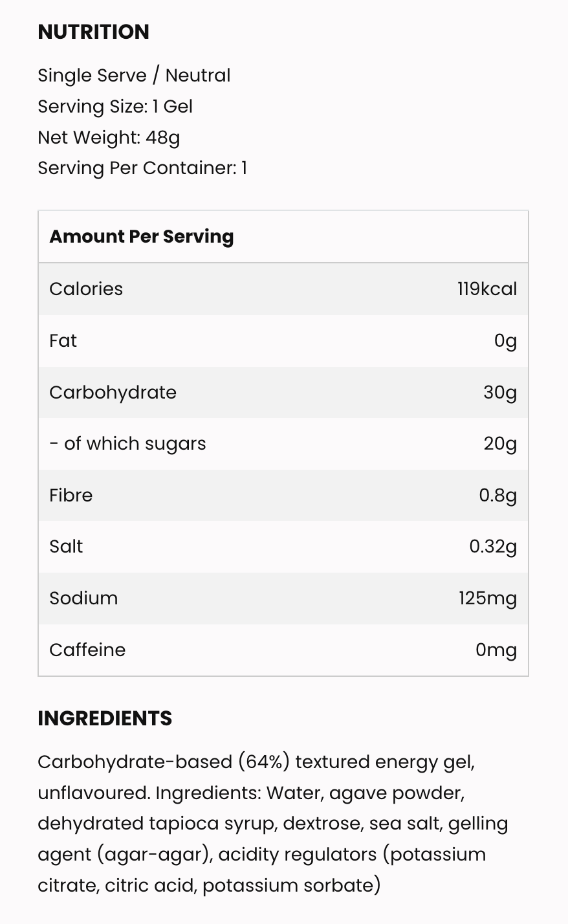
Task: Click the Fibre row label
Action: click(x=71, y=495)
